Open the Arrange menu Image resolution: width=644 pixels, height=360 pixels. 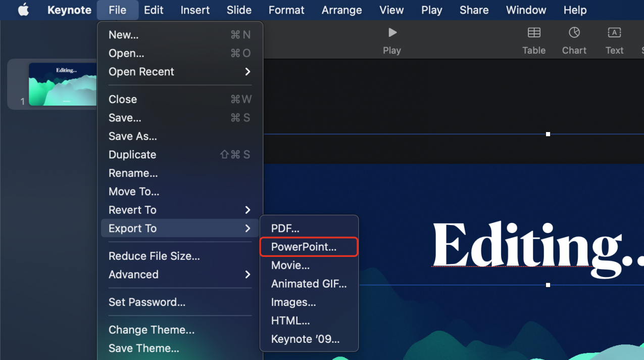341,10
